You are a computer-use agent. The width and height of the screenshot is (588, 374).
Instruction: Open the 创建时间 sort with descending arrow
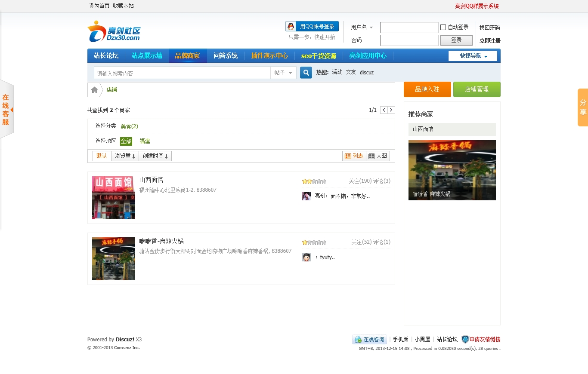pyautogui.click(x=155, y=156)
